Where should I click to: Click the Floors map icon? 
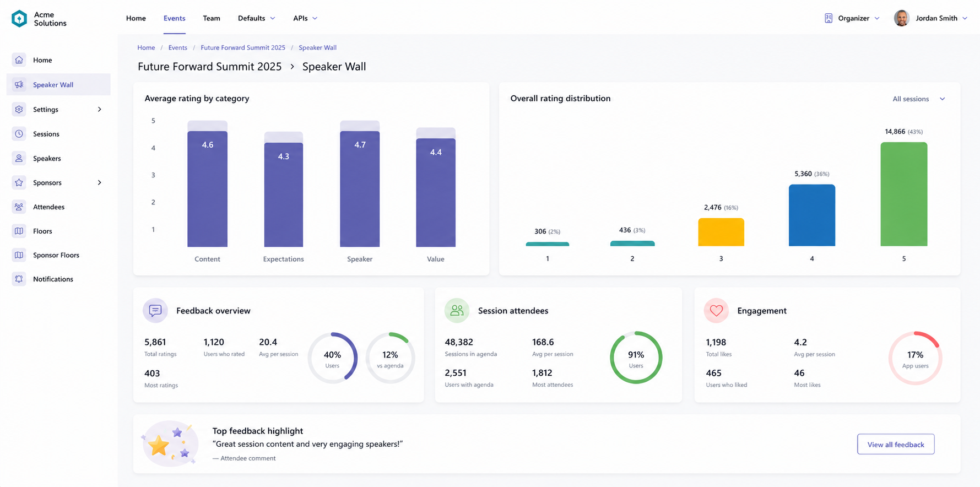(x=19, y=231)
